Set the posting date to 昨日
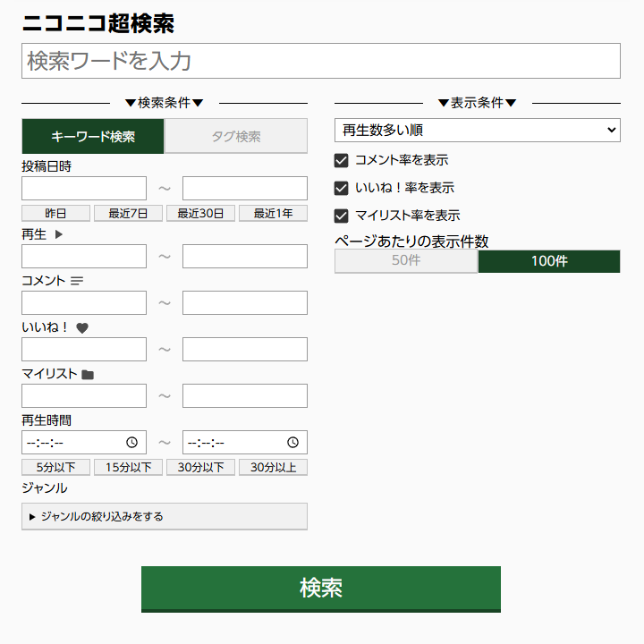 [55, 213]
